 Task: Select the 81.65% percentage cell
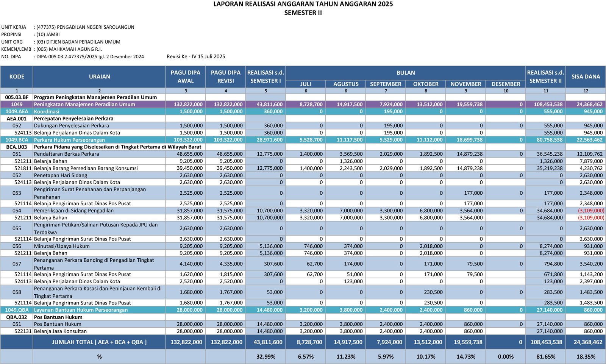click(545, 357)
